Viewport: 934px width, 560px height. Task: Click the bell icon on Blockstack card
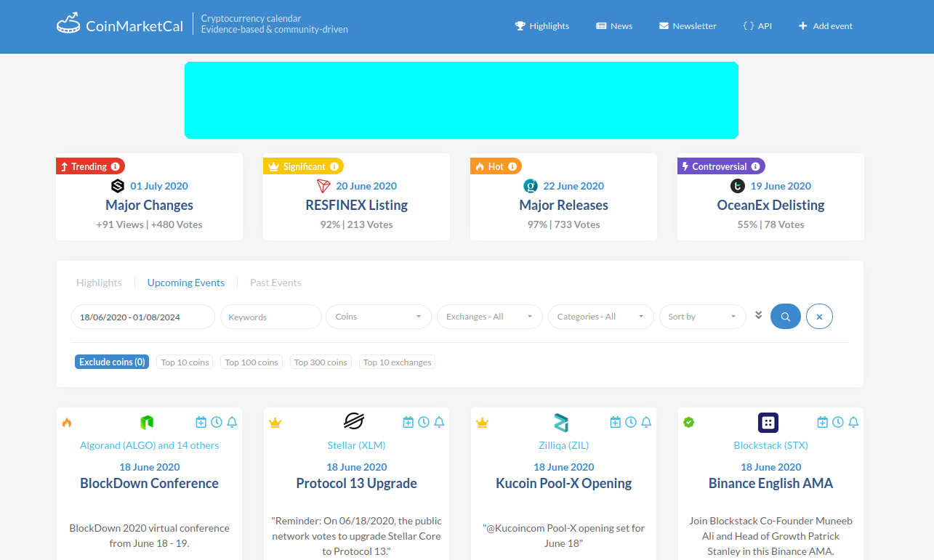click(853, 422)
